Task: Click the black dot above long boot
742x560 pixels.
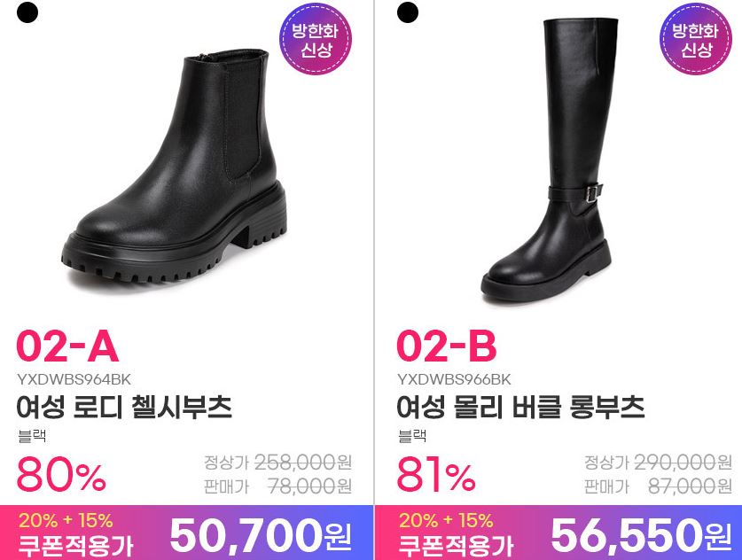Action: point(408,12)
